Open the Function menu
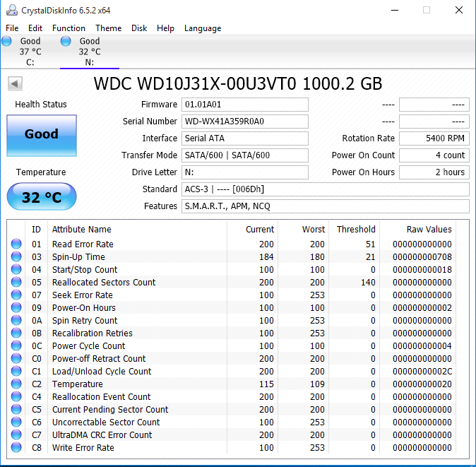 coord(69,28)
